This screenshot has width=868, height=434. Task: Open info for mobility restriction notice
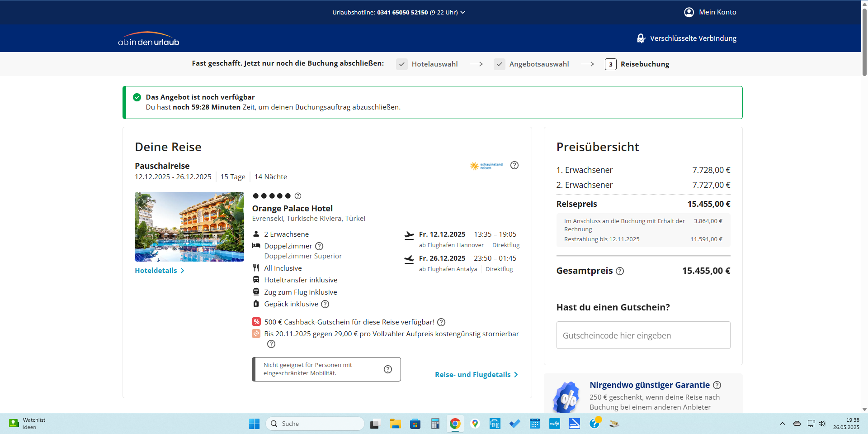387,369
